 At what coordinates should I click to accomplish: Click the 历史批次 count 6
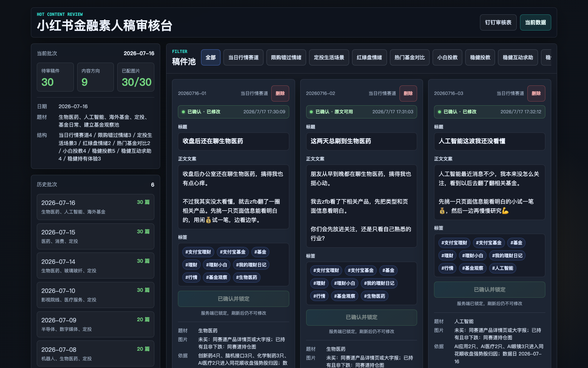(x=153, y=185)
